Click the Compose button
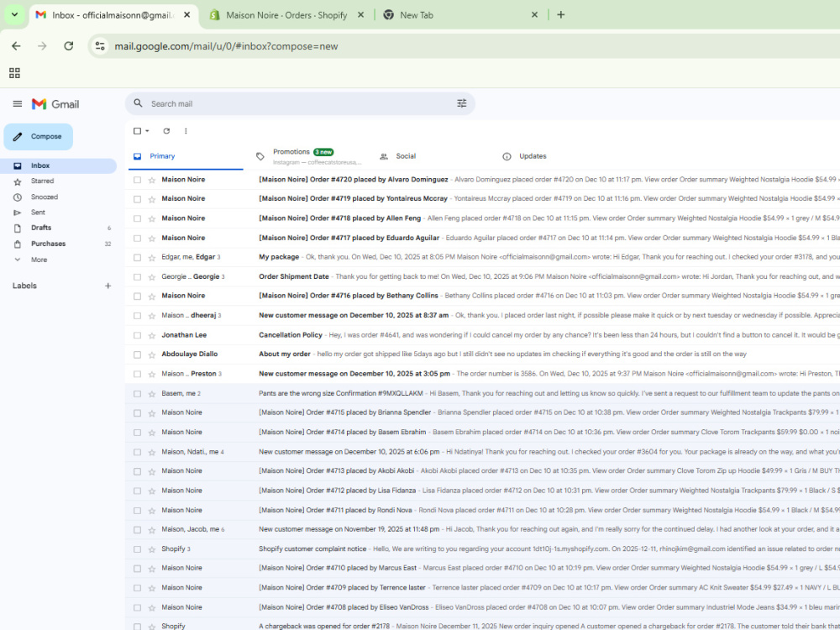 pyautogui.click(x=39, y=137)
